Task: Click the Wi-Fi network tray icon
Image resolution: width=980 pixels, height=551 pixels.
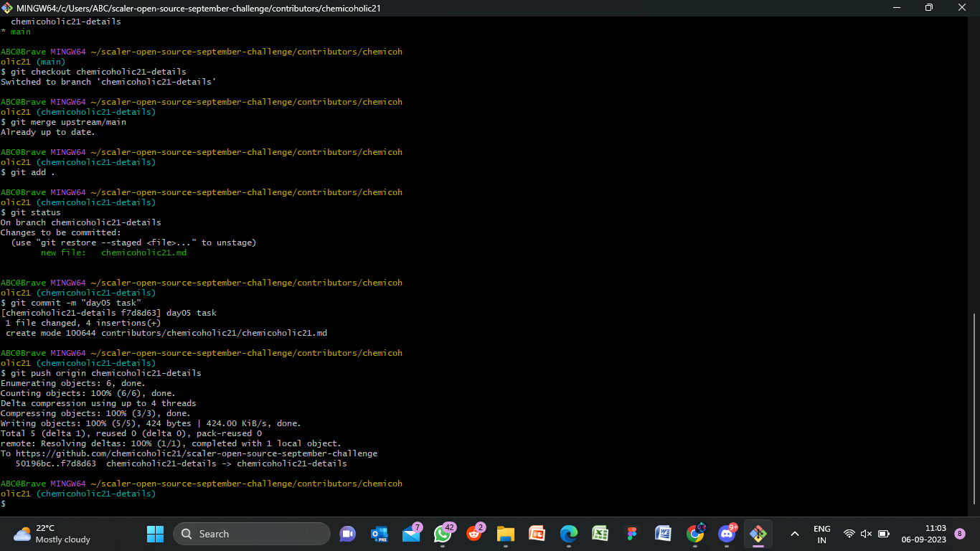Action: pyautogui.click(x=851, y=534)
